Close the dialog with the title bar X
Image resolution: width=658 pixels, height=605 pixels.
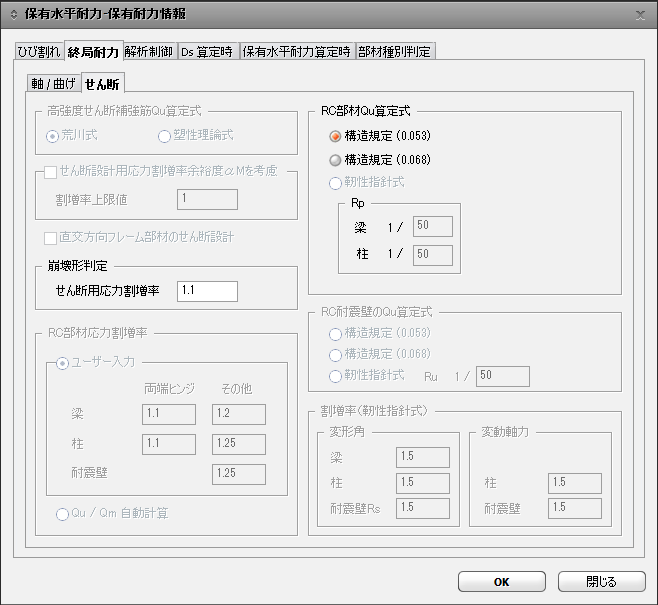click(x=640, y=16)
